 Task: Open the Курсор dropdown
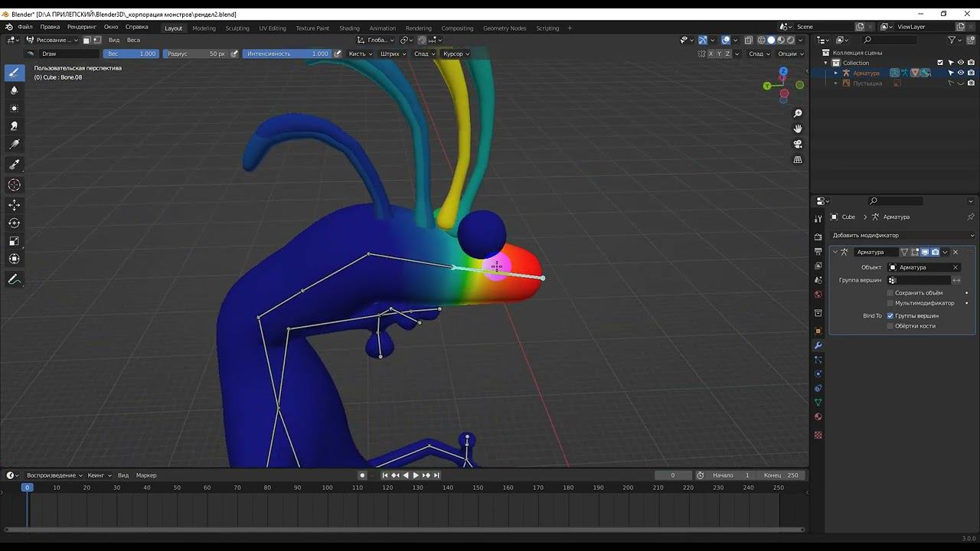tap(456, 54)
